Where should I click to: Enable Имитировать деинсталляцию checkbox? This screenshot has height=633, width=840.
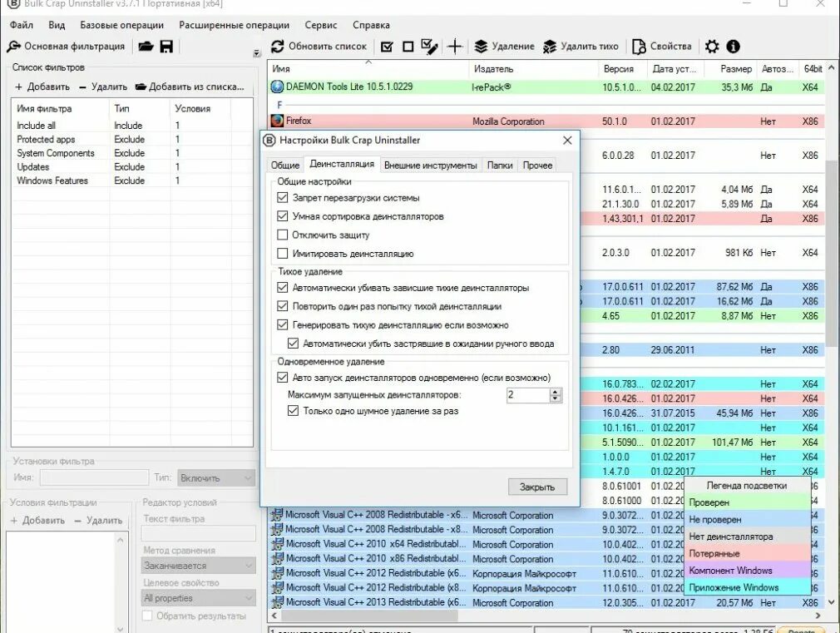(x=282, y=254)
